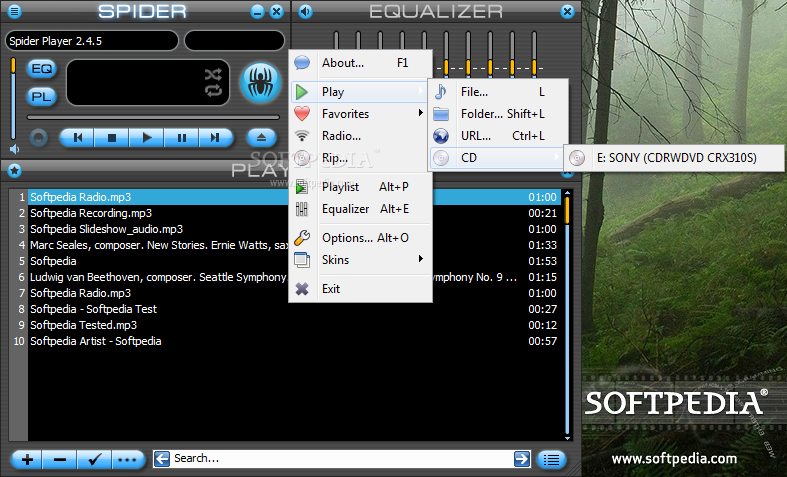
Task: Select Softpedia Slideshow_audio.mp3 track
Action: pos(294,229)
